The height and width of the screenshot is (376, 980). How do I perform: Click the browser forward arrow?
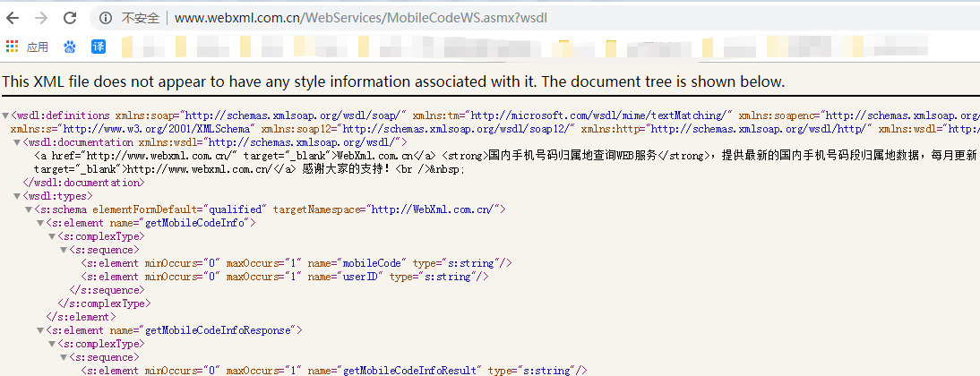(x=41, y=18)
